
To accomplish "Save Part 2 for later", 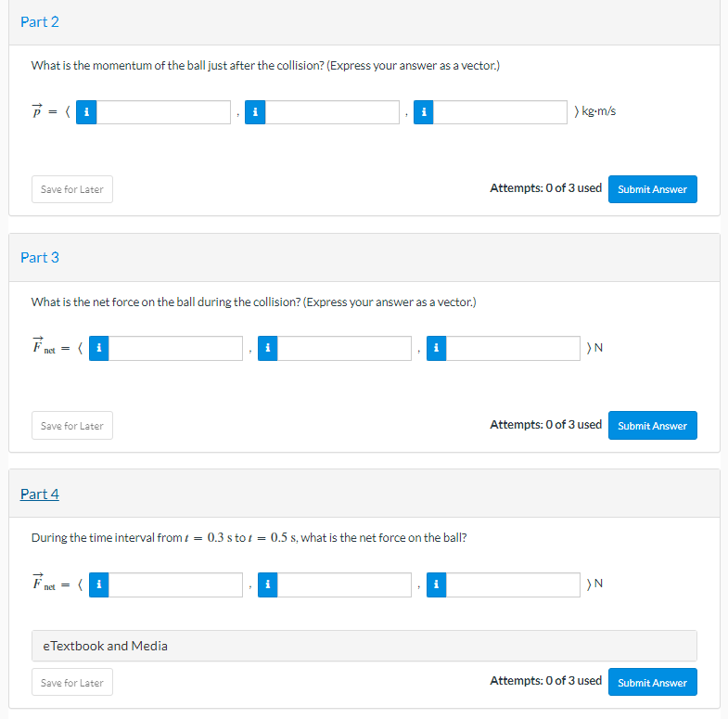I will tap(72, 189).
